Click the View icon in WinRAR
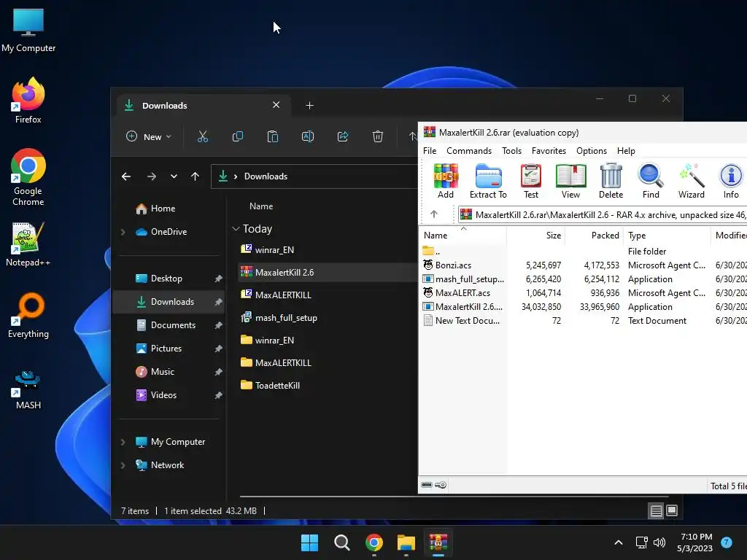The width and height of the screenshot is (747, 560). [x=570, y=181]
